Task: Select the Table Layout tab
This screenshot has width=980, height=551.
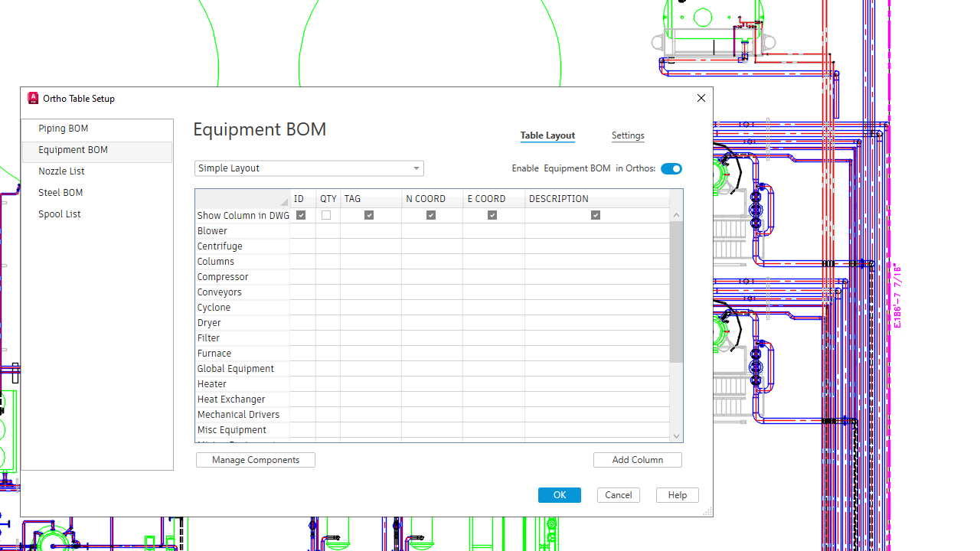Action: click(547, 135)
